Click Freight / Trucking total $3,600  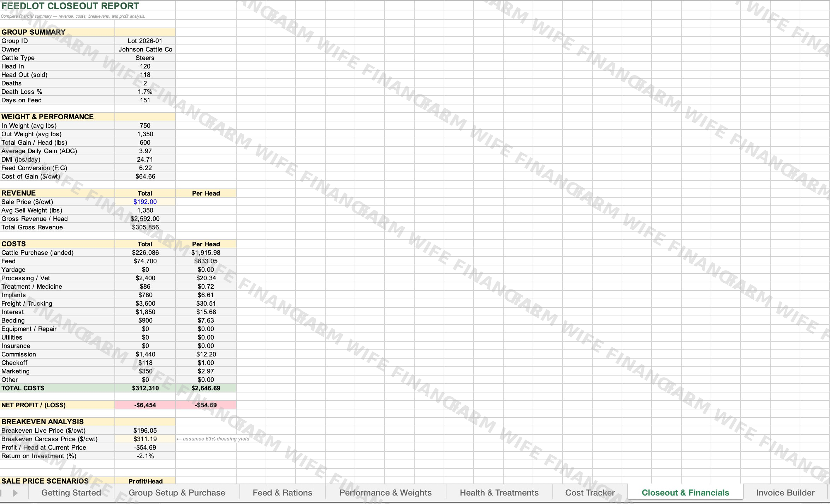click(x=145, y=304)
